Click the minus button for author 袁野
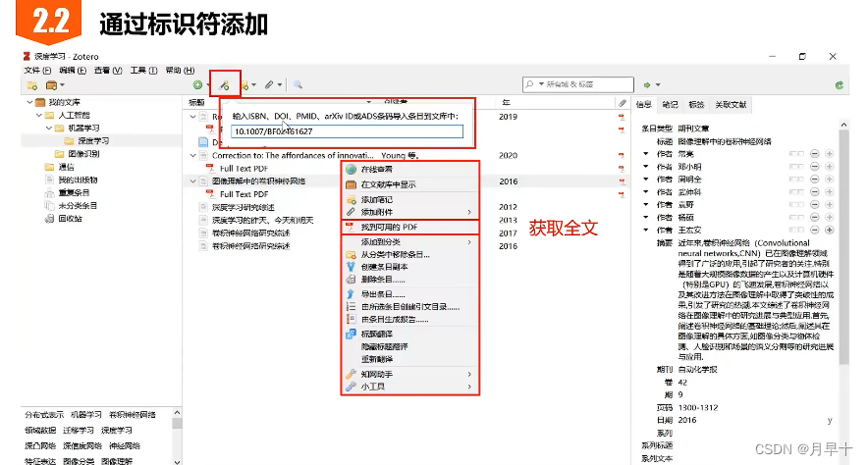Screen dimensions: 868x465 tap(814, 205)
